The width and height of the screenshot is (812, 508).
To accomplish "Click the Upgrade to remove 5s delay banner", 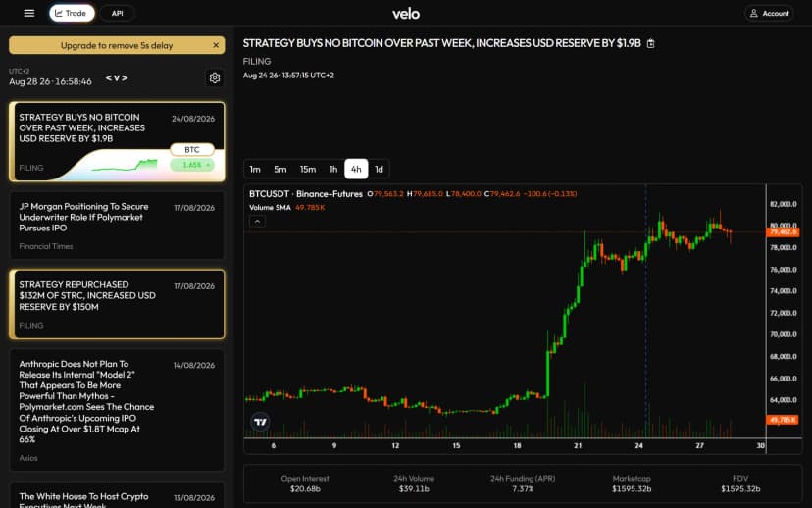I will point(117,45).
